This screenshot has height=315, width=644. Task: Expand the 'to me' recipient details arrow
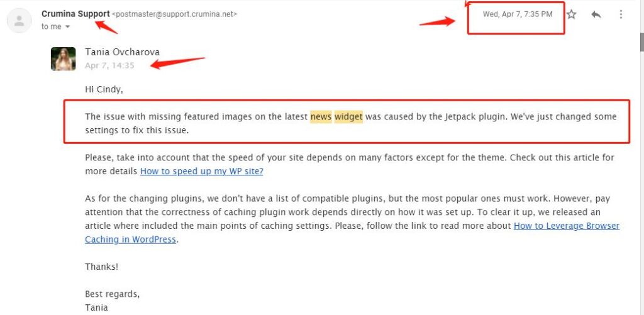[x=68, y=26]
